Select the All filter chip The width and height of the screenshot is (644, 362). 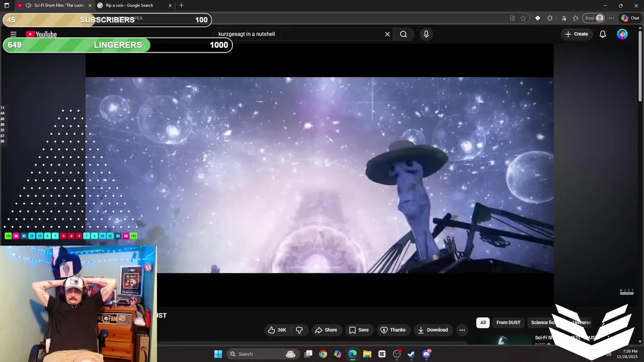click(483, 322)
